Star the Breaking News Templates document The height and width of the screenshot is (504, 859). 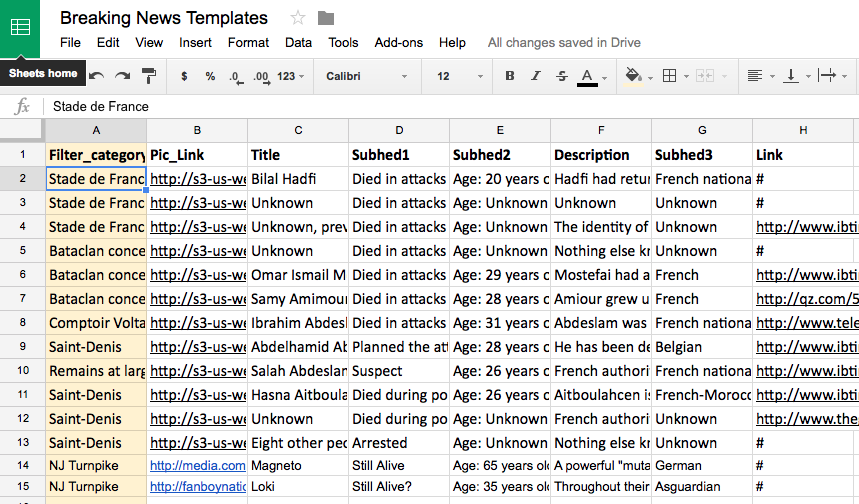(x=297, y=18)
